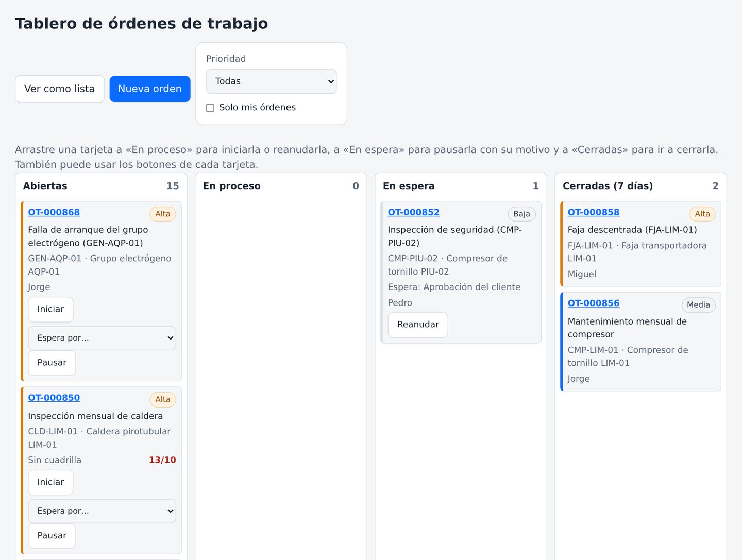Click "Faja descentrada (FJA-LIM-01)" title
The height and width of the screenshot is (560, 742).
(632, 230)
